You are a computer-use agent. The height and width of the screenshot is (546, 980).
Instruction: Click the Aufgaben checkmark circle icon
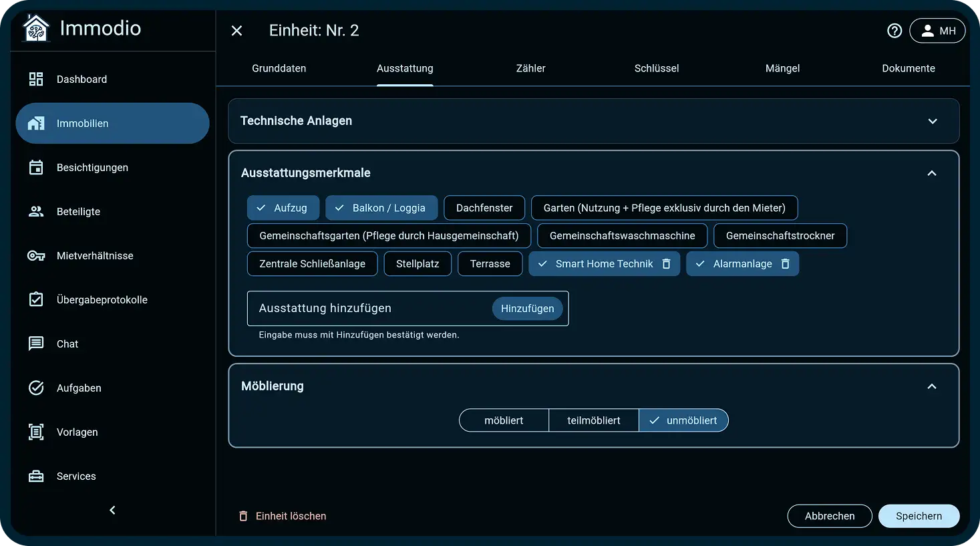(x=36, y=388)
